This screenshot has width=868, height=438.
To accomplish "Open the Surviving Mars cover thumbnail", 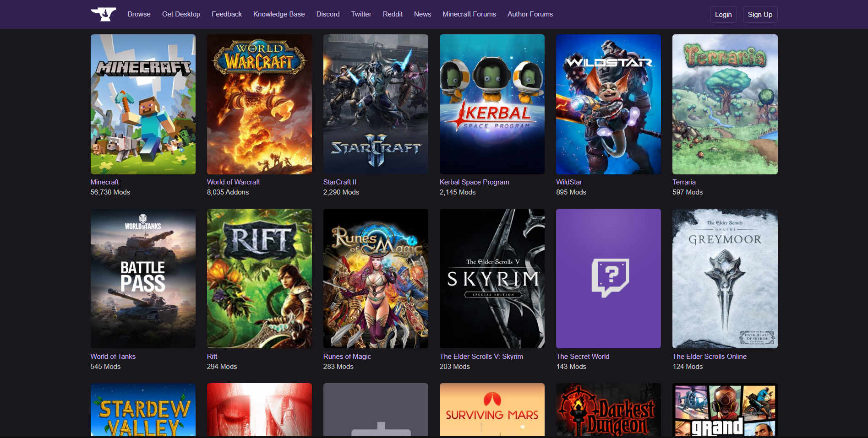I will pos(492,410).
